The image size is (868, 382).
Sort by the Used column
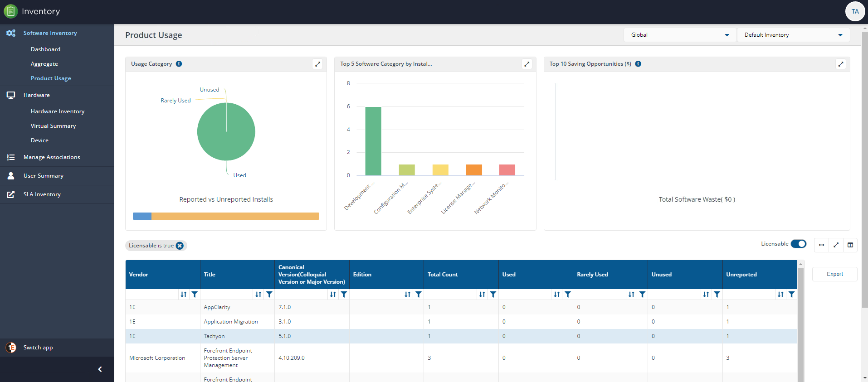[557, 295]
